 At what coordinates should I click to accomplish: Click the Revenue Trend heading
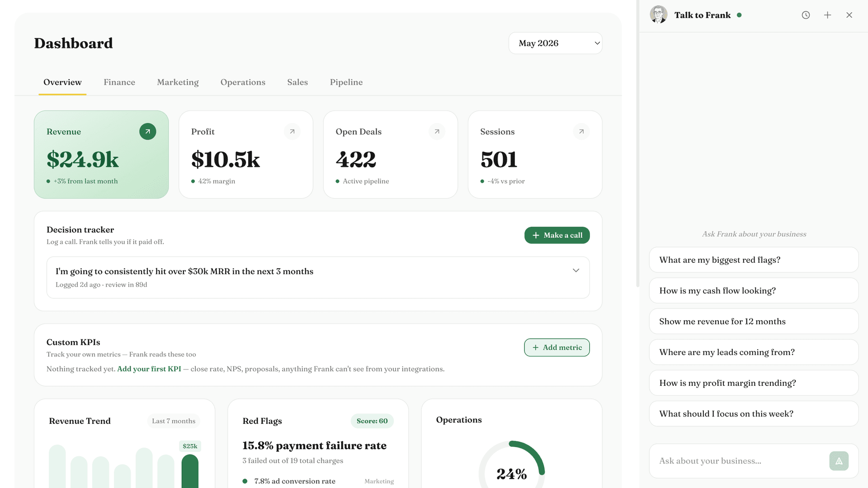click(x=80, y=421)
